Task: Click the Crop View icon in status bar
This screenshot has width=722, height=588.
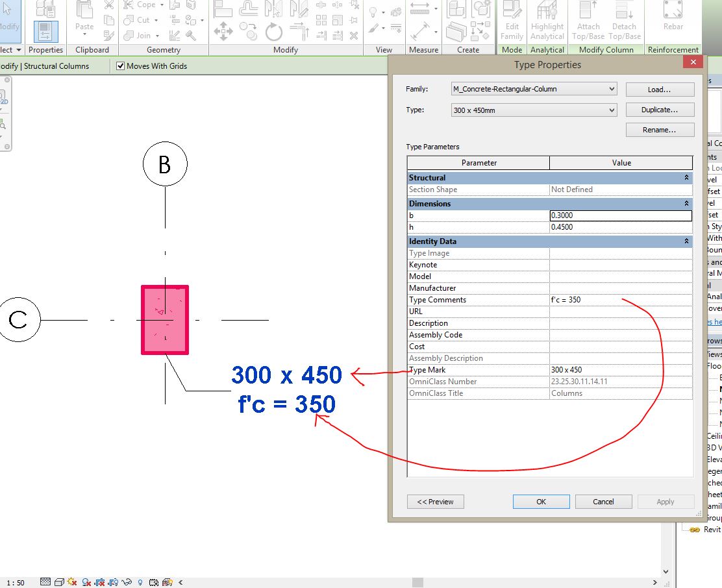Action: coord(99,582)
